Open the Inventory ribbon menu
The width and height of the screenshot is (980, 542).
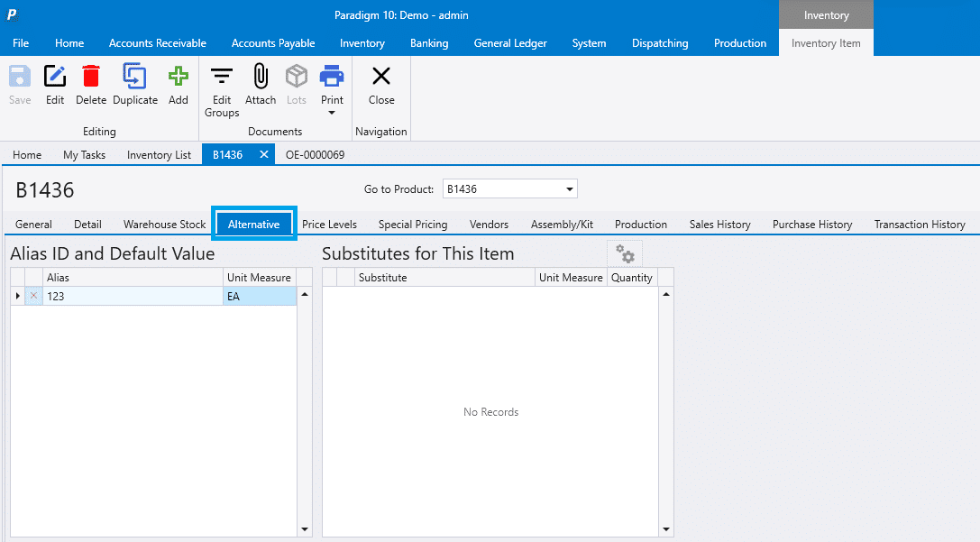point(362,43)
